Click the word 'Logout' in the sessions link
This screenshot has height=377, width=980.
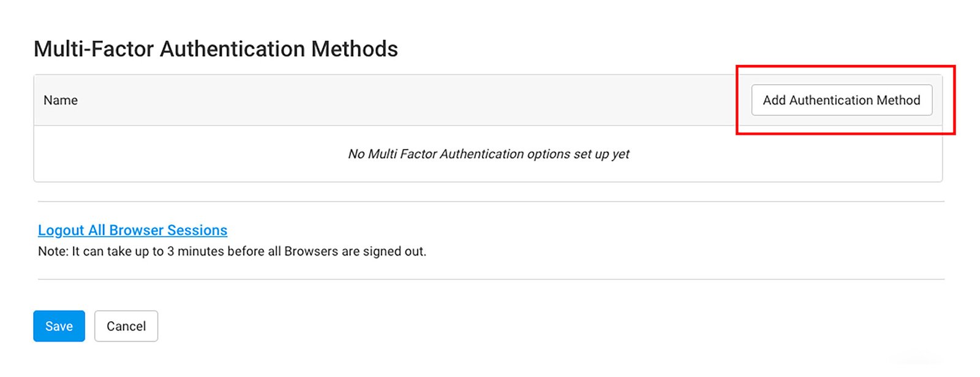(x=61, y=230)
